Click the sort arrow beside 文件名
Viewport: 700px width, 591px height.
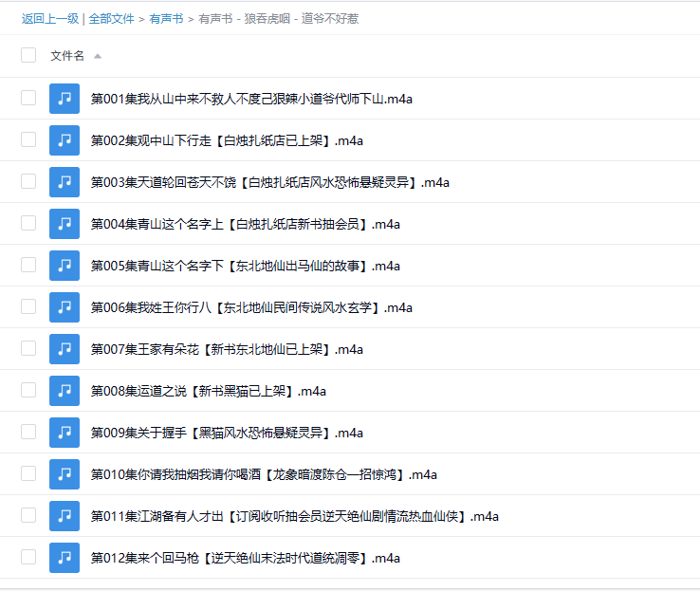point(98,56)
